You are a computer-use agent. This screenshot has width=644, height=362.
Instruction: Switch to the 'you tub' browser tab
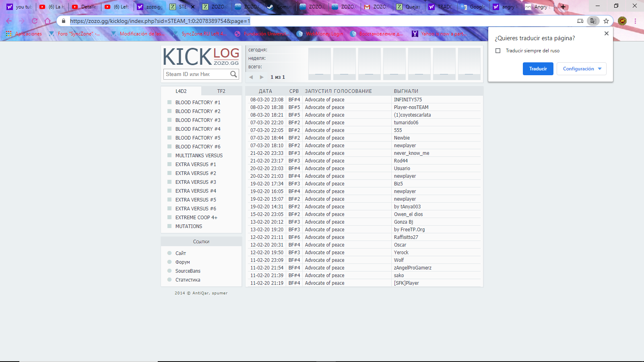coord(19,7)
